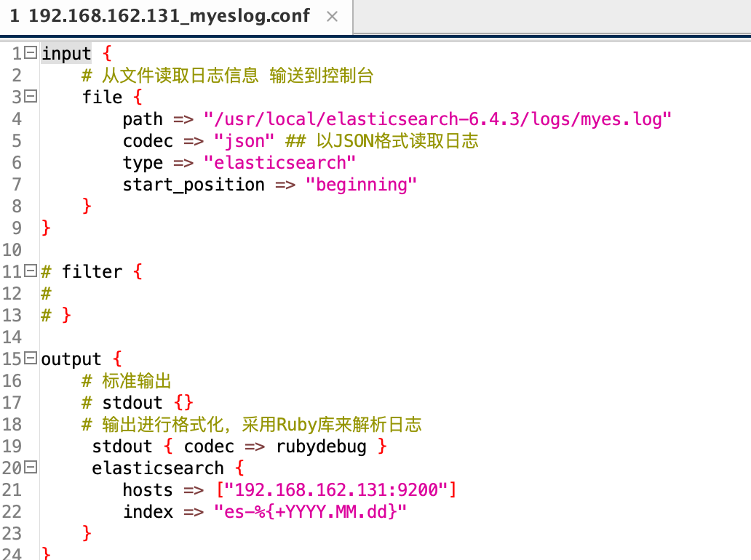Collapse the input block fold marker
Viewport: 751px width, 560px height.
tap(31, 52)
